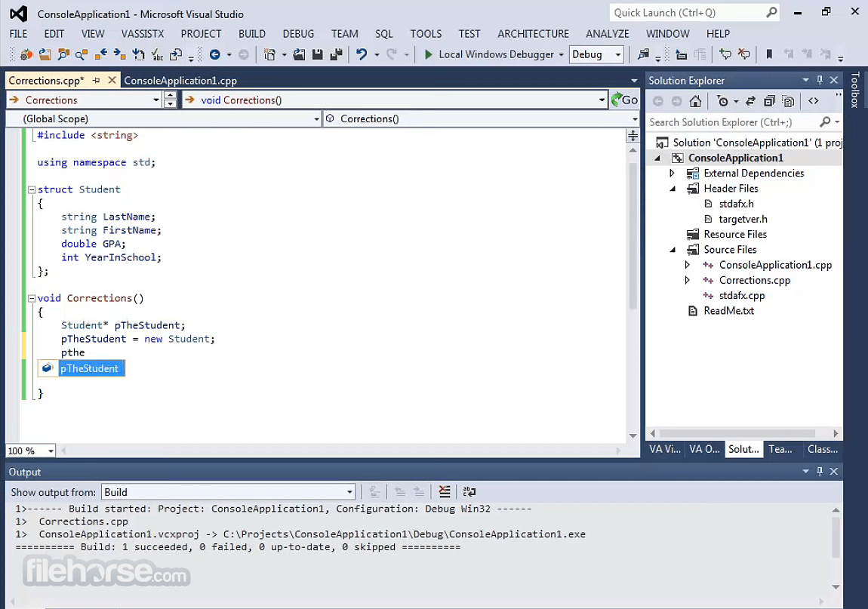Open the Show output from Build dropdown
The width and height of the screenshot is (868, 609).
[350, 492]
